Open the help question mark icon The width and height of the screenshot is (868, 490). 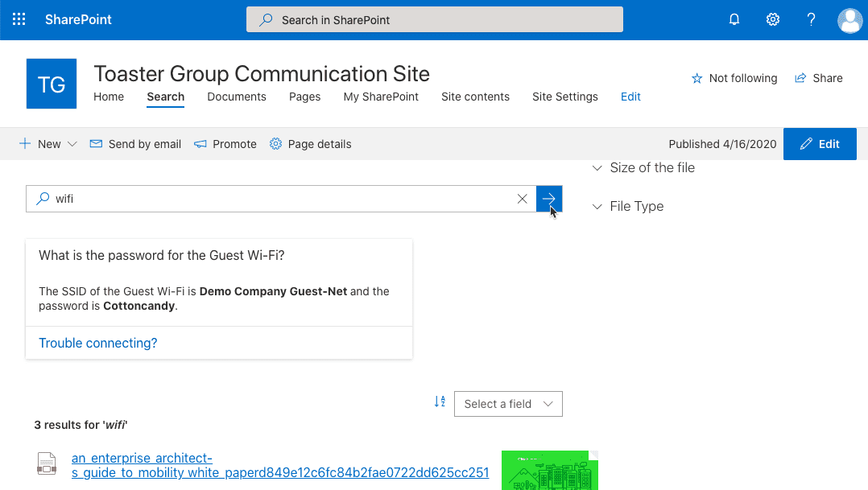(x=811, y=19)
